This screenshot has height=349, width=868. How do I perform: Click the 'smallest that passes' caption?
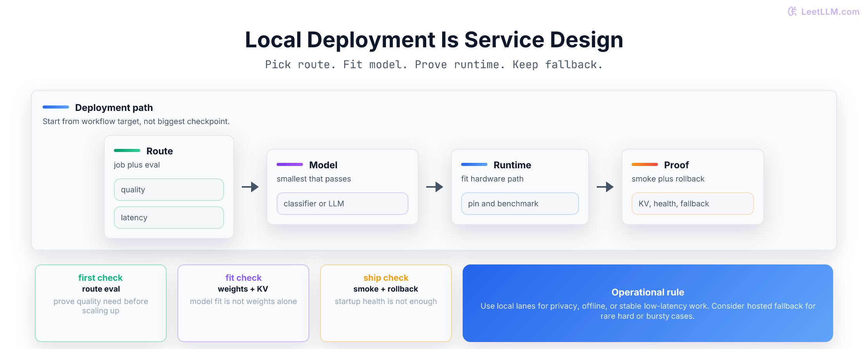314,179
